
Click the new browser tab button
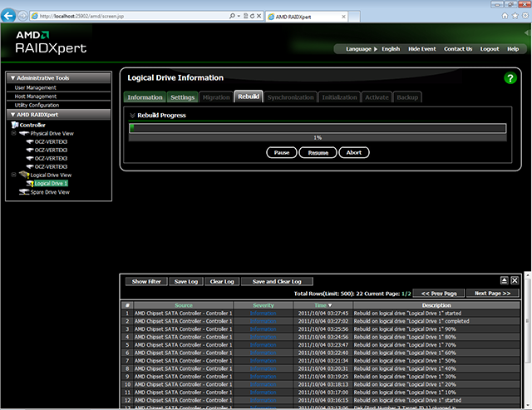(x=354, y=17)
